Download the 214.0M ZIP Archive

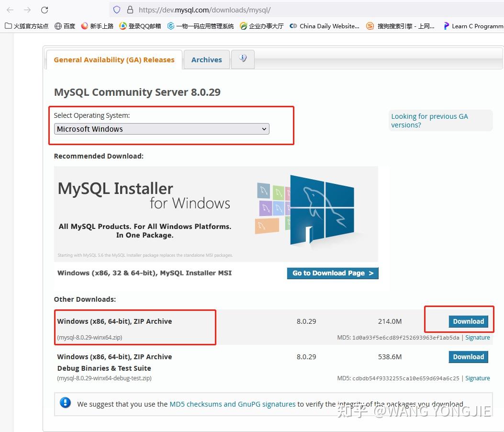tap(468, 321)
